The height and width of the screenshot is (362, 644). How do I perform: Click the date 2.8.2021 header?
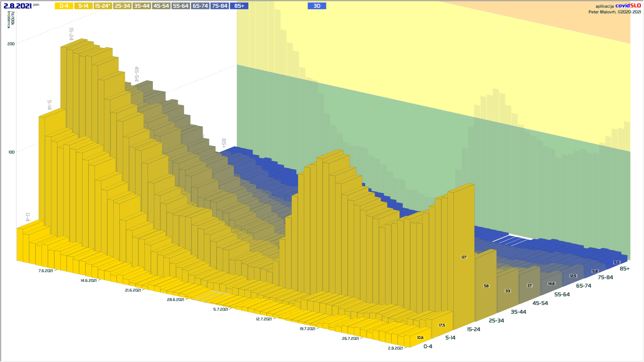[17, 6]
